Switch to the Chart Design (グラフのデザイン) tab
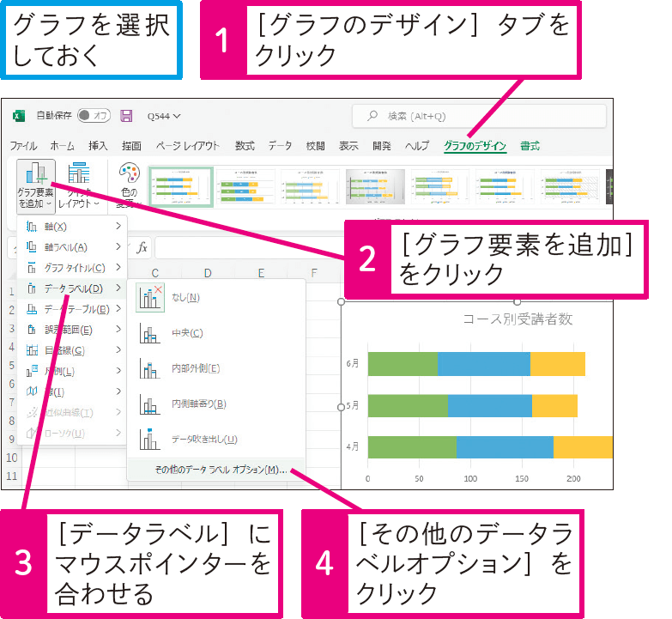This screenshot has height=619, width=672. [475, 146]
